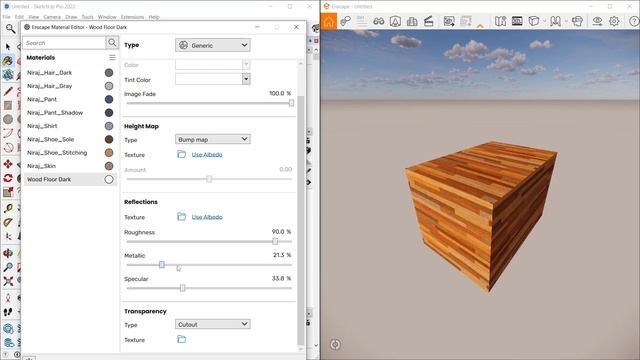Click Use Albedo link under Height Map
This screenshot has width=640, height=360.
[207, 155]
